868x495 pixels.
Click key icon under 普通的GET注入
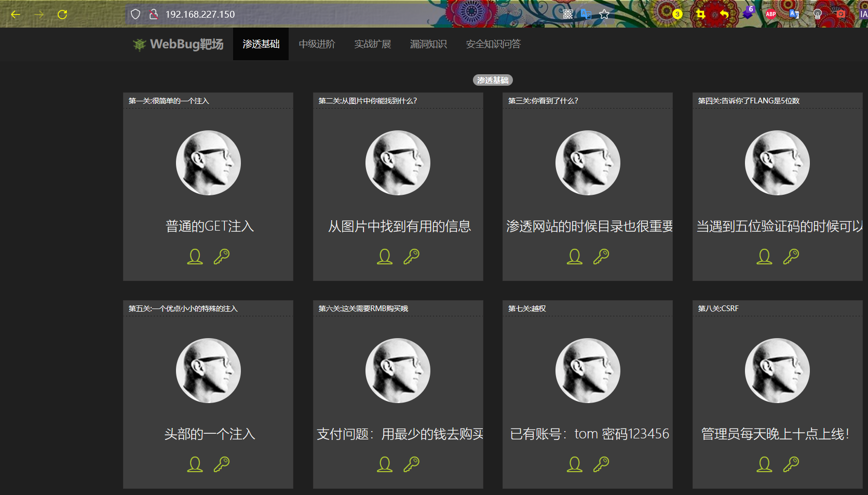[222, 257]
